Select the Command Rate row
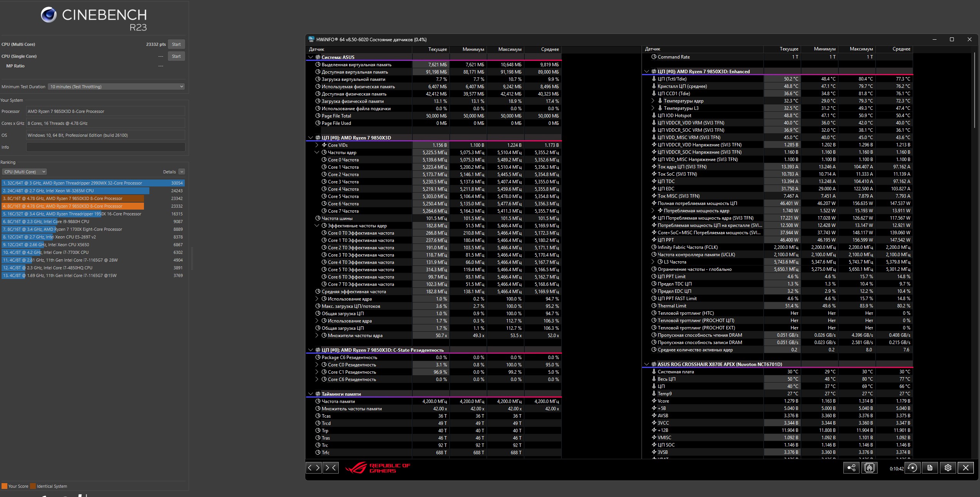Screen dimensions: 980x497 coord(778,57)
